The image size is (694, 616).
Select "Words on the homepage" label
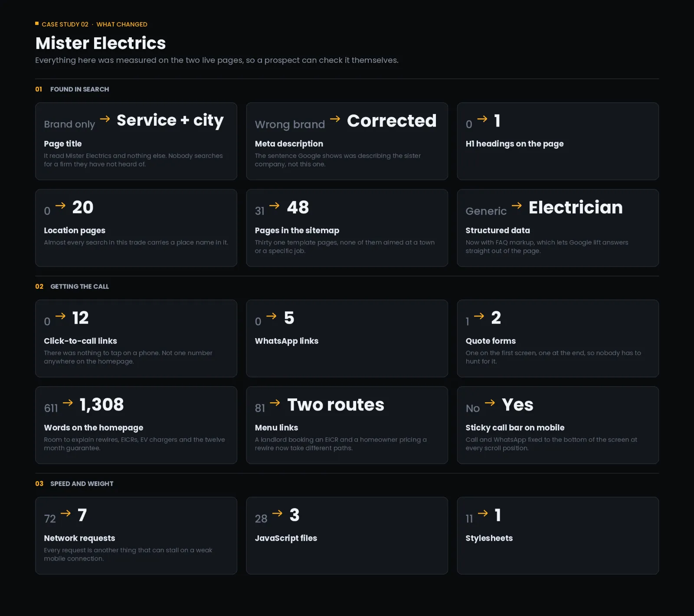(x=94, y=428)
